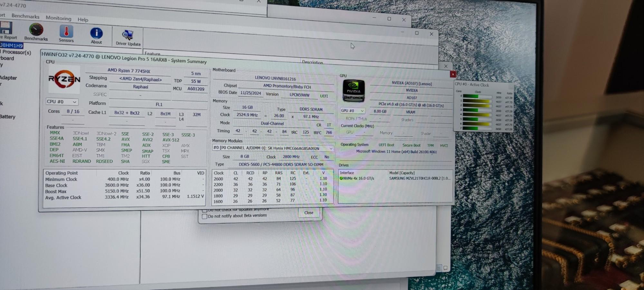The image size is (644, 290).
Task: Select the Adapter tree item
Action: click(8, 78)
